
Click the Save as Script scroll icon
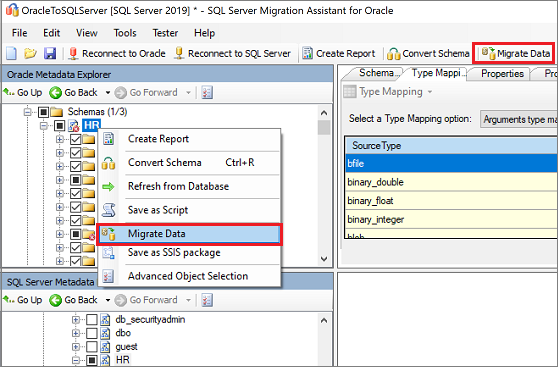108,210
